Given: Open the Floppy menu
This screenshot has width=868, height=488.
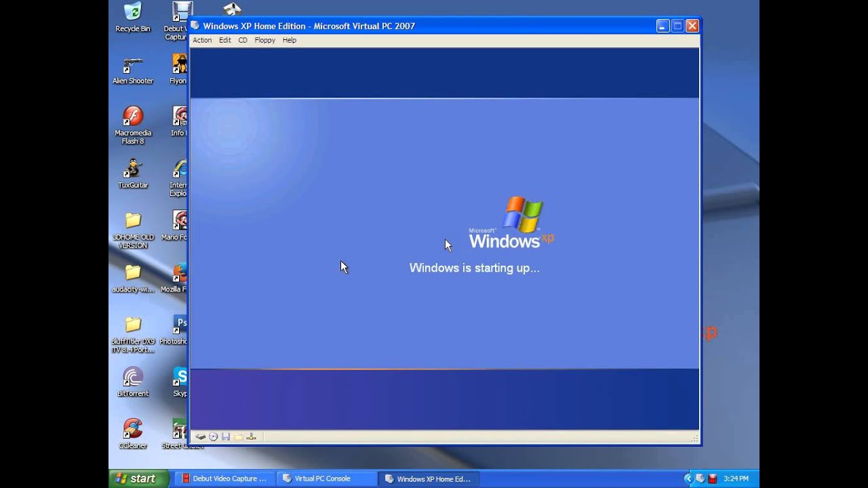Looking at the screenshot, I should pos(265,40).
